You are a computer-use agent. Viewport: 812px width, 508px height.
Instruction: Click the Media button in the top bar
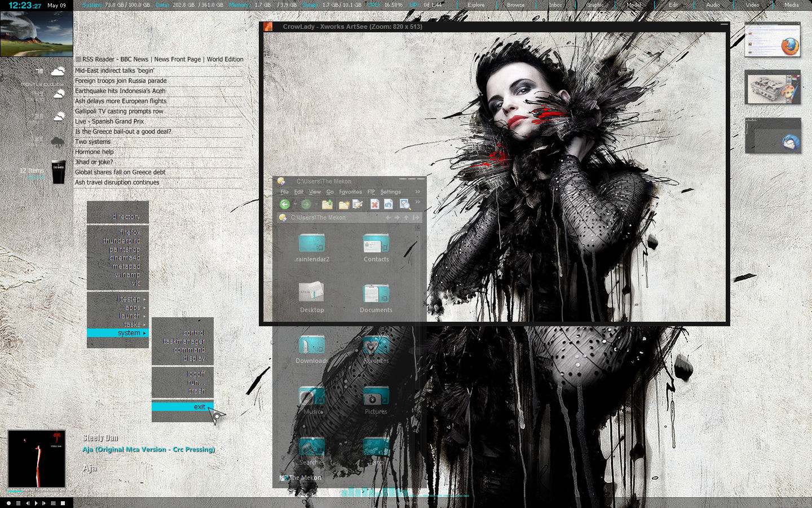click(792, 5)
